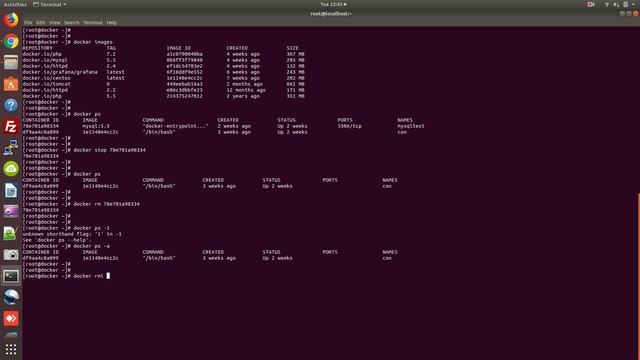640x360 pixels.
Task: Open the Help question mark icon
Action: 11,105
